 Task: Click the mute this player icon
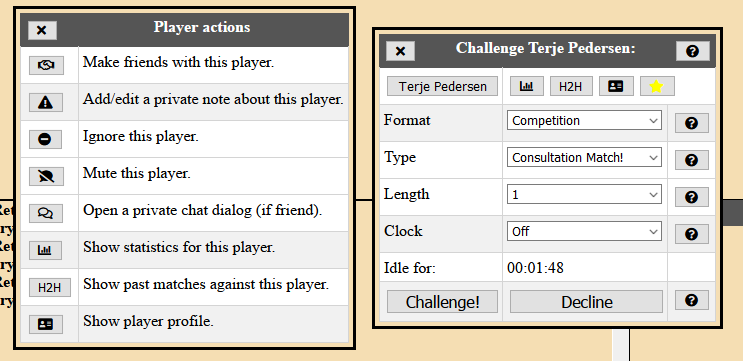[46, 176]
